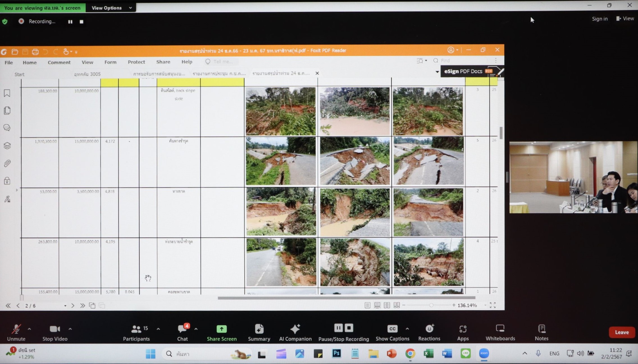Switch to the อุทกภัย 3005 document tab

pyautogui.click(x=87, y=74)
